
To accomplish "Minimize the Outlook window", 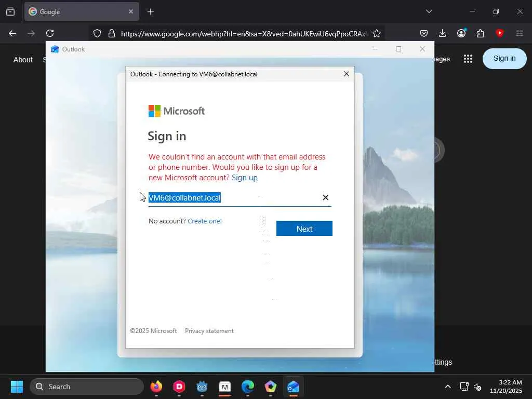I will pyautogui.click(x=375, y=49).
